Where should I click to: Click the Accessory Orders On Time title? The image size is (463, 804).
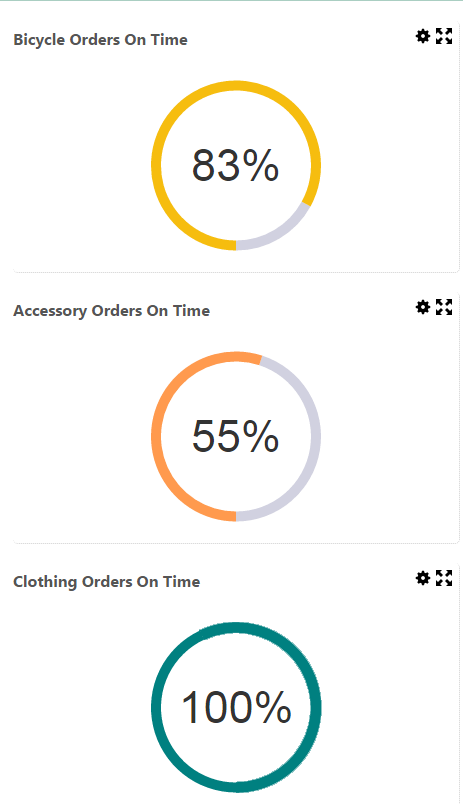point(112,311)
